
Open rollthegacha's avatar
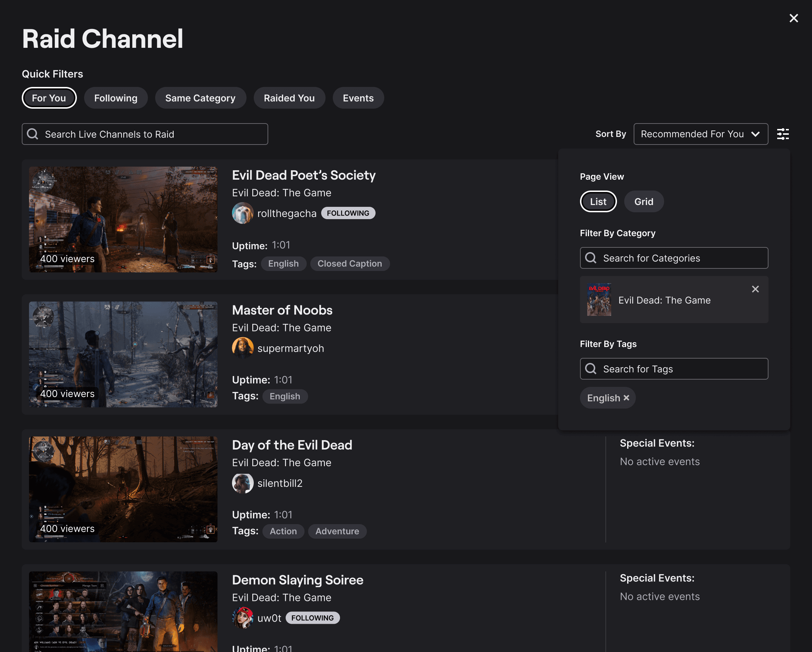click(243, 213)
